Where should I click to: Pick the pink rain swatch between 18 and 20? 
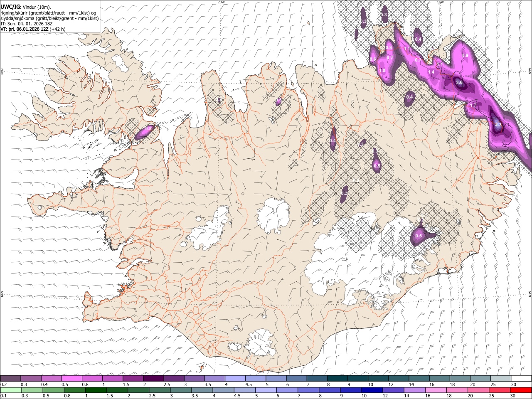click(x=457, y=390)
